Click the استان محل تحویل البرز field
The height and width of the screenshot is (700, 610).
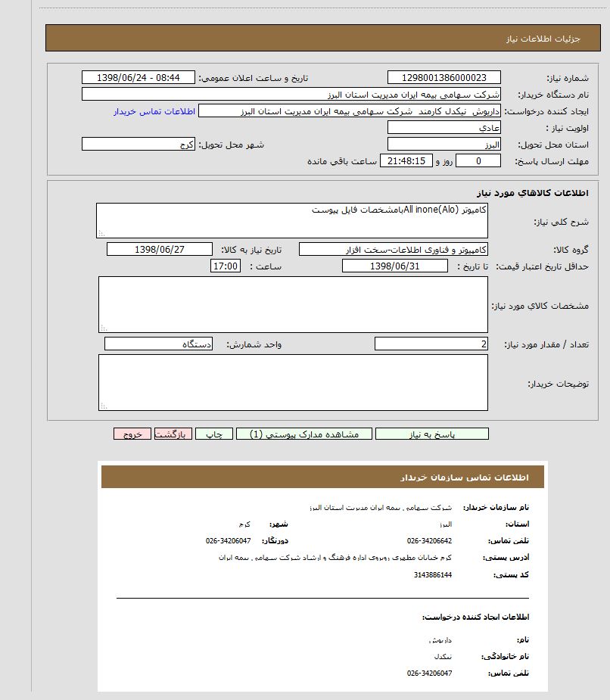443,144
